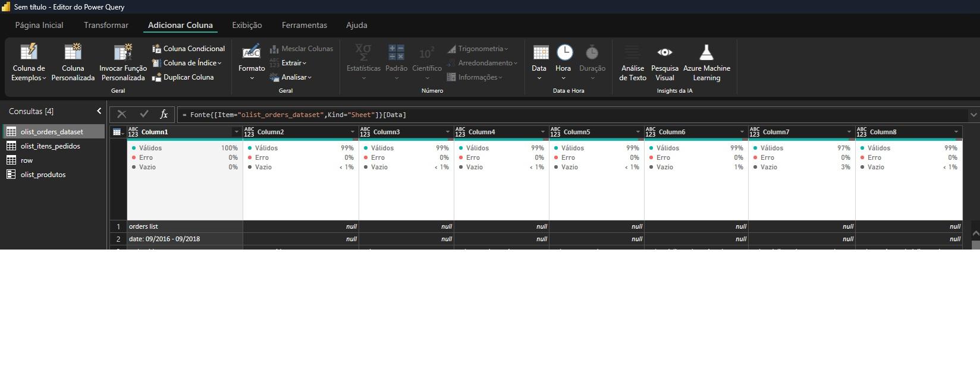Open the Formato menu
This screenshot has width=980, height=385.
[x=252, y=62]
